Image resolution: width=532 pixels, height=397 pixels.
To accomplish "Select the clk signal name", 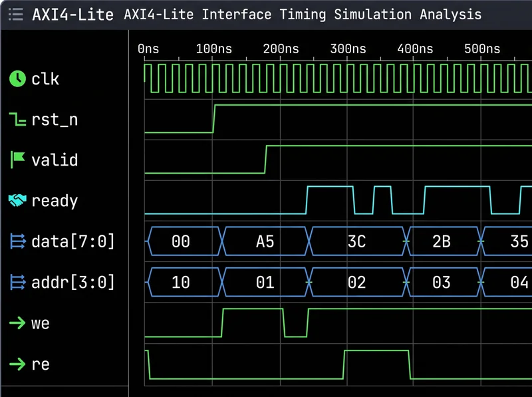I will click(x=45, y=78).
